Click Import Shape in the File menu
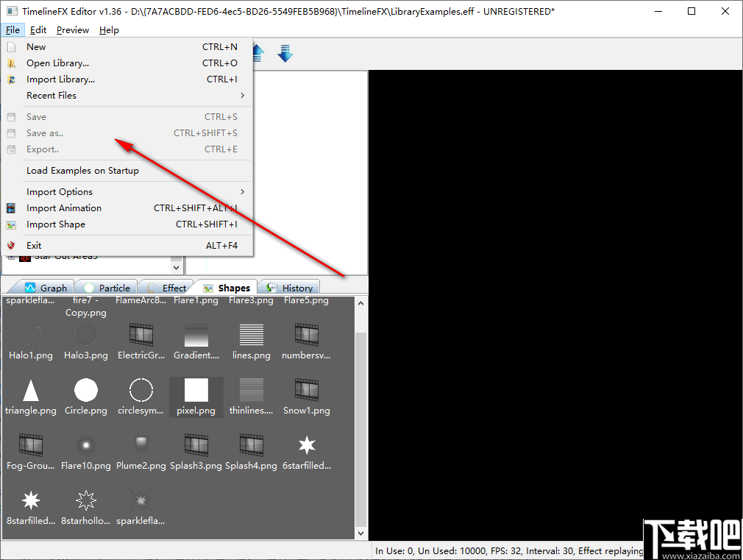743x560 pixels. [54, 224]
